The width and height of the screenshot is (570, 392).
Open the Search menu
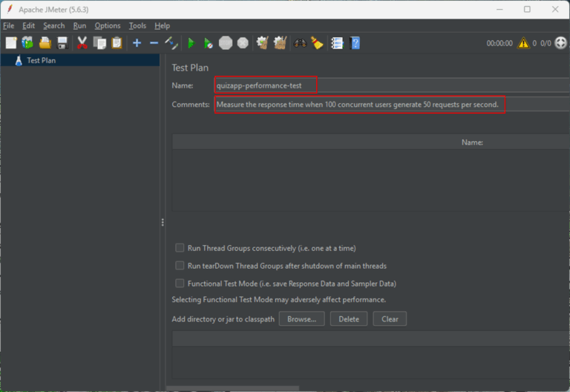(x=53, y=26)
